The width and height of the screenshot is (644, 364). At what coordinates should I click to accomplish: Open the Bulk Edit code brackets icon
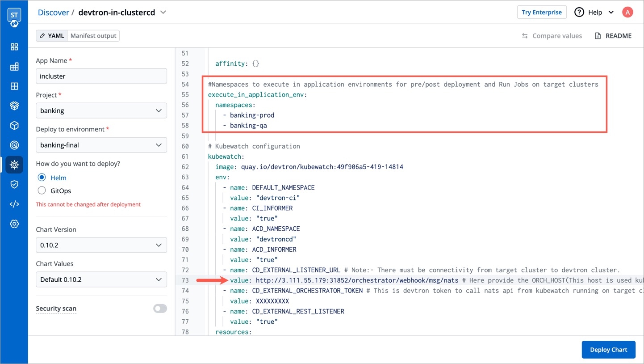14,204
